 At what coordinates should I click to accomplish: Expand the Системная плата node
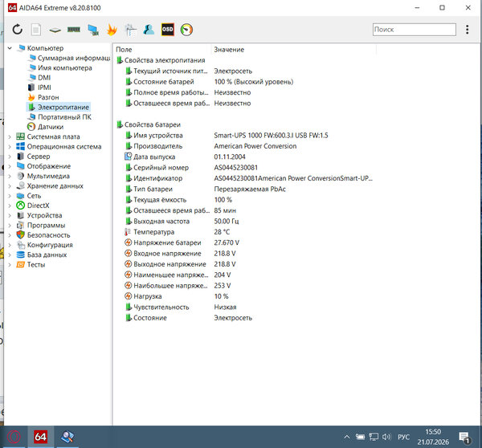click(10, 136)
